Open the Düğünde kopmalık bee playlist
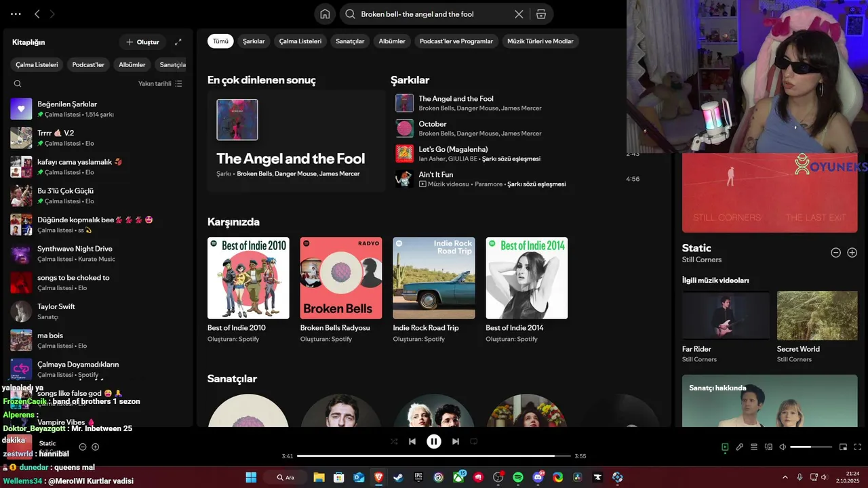The image size is (868, 488). click(x=98, y=224)
